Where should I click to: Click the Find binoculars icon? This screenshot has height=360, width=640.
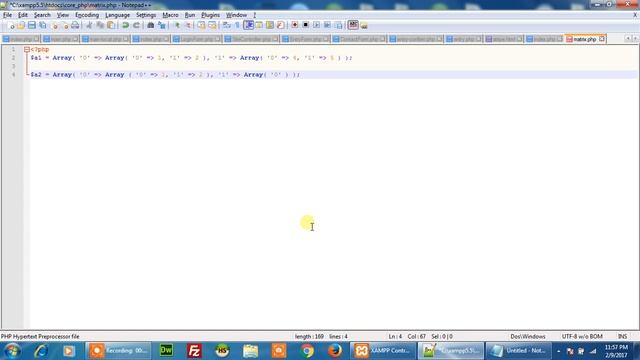(x=150, y=25)
